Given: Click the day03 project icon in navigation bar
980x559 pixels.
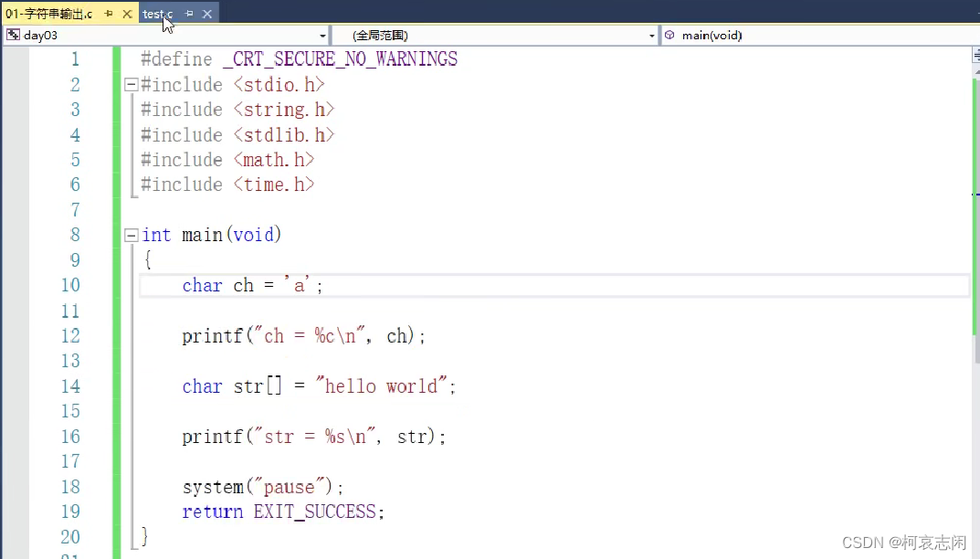Looking at the screenshot, I should click(x=12, y=35).
